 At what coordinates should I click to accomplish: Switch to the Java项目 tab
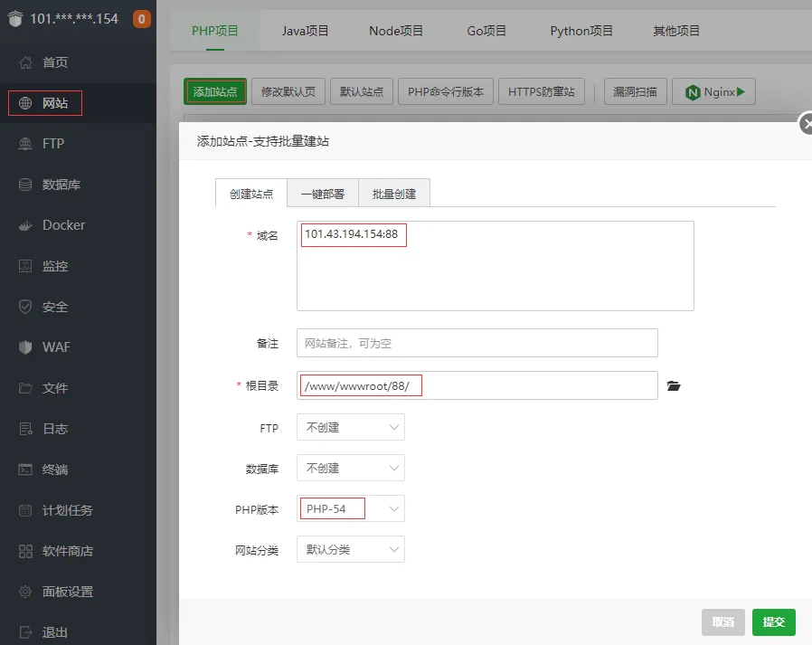tap(305, 31)
